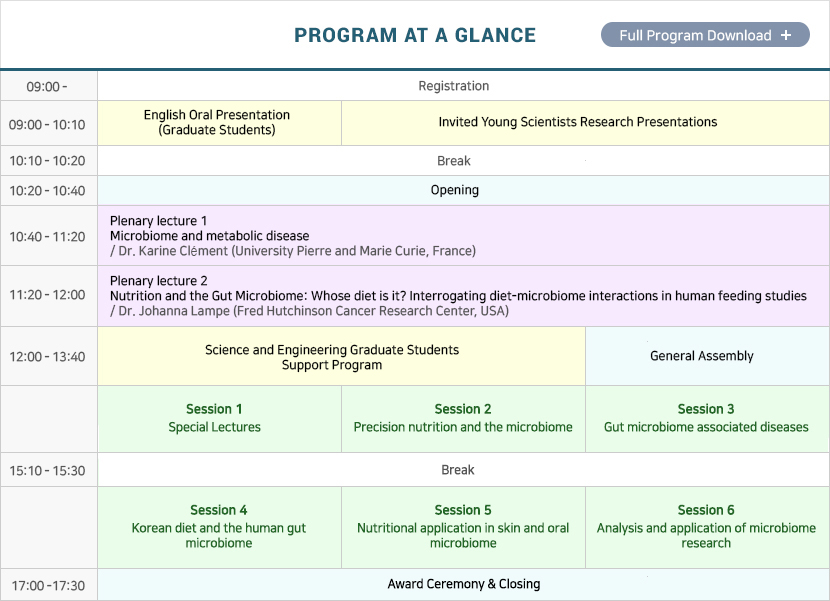Select Invited Young Scientists Research Presentations
This screenshot has height=601, width=830.
[x=585, y=123]
